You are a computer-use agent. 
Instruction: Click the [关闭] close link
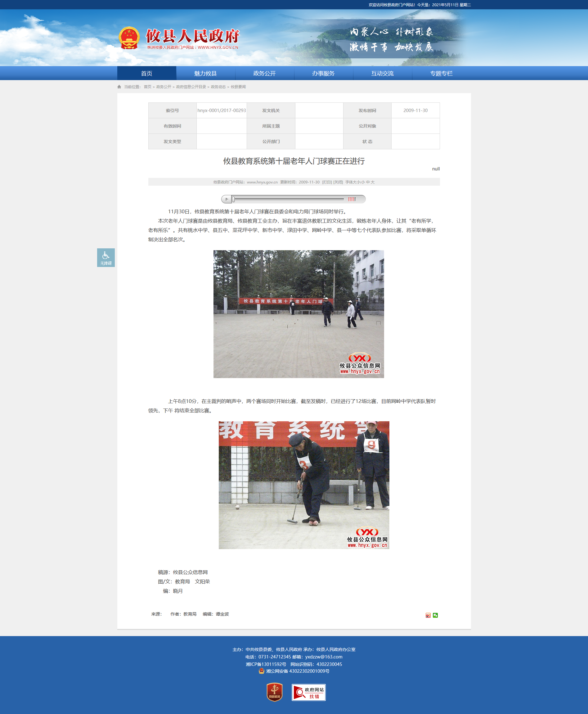(338, 182)
